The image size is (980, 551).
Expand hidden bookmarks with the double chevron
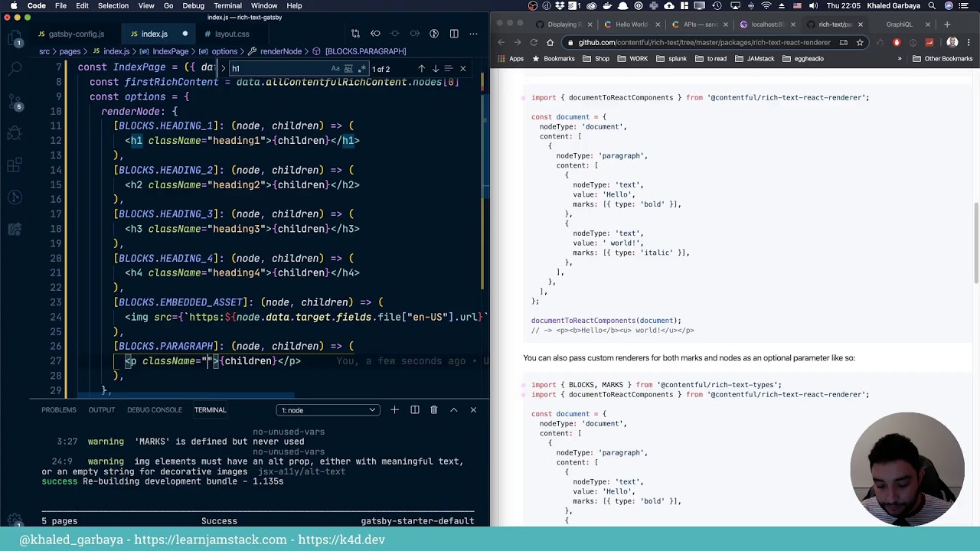pyautogui.click(x=900, y=59)
